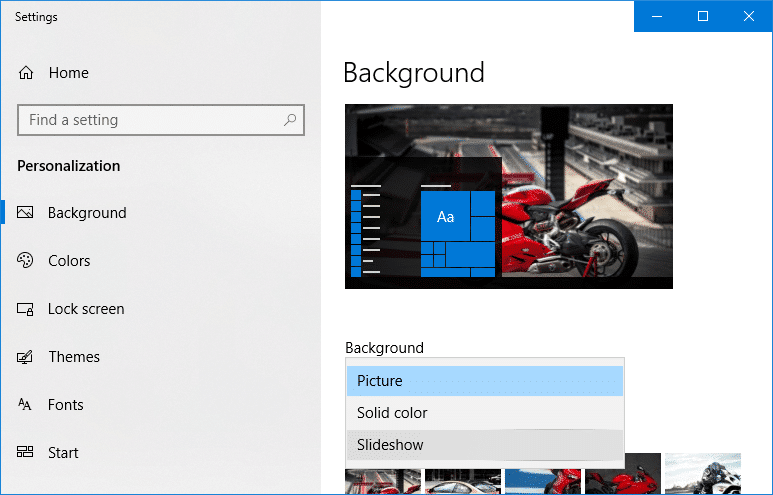Focus the Find a setting search box
This screenshot has height=495, width=773.
[x=161, y=120]
